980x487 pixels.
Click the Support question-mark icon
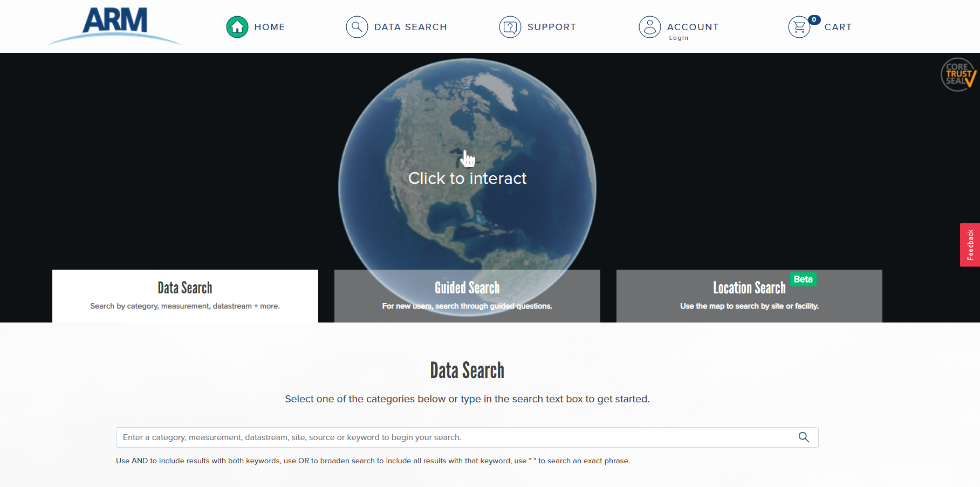pos(510,27)
